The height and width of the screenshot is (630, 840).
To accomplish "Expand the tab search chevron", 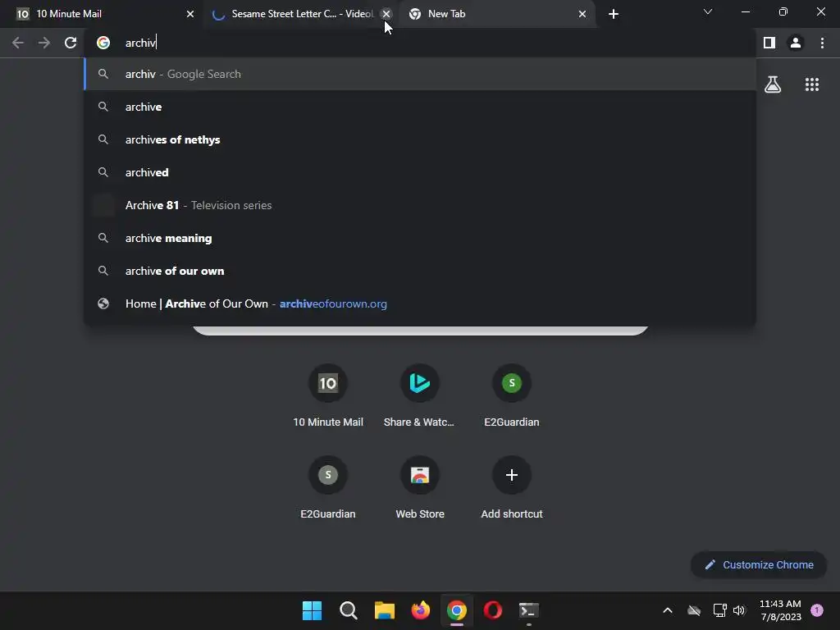I will [708, 11].
